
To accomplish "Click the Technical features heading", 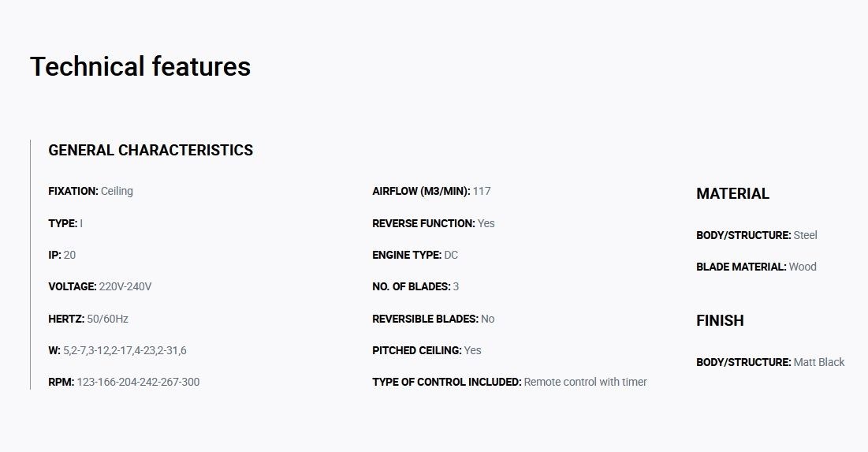I will [x=140, y=66].
